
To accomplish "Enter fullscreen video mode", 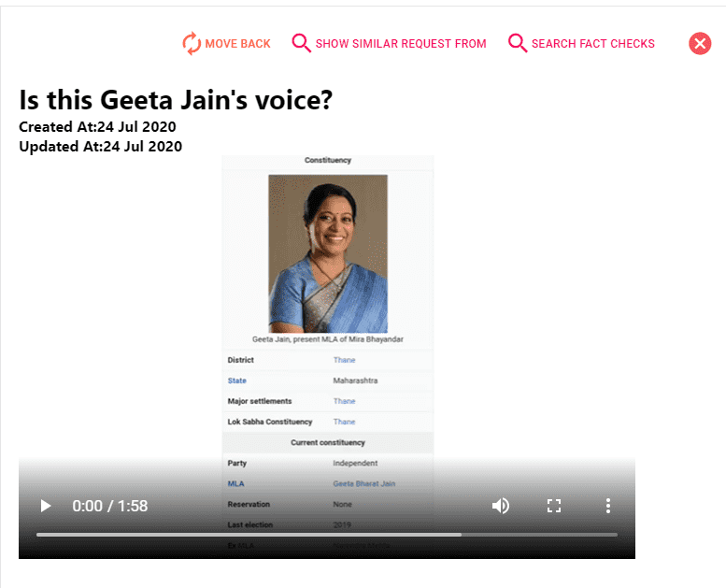I will [x=554, y=506].
